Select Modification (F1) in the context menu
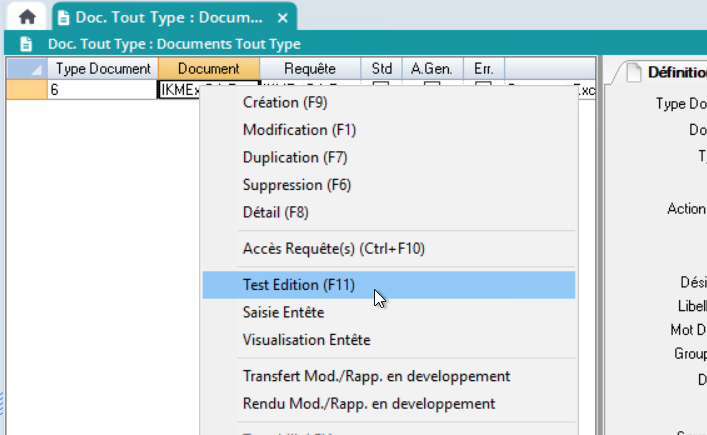Image resolution: width=707 pixels, height=435 pixels. [299, 130]
